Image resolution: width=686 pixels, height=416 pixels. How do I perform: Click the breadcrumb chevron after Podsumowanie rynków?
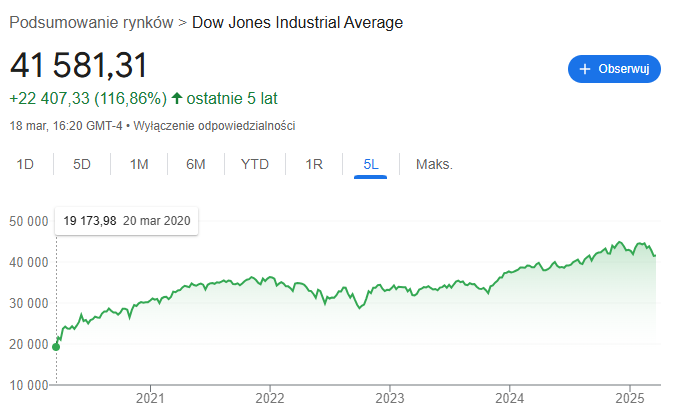point(181,22)
